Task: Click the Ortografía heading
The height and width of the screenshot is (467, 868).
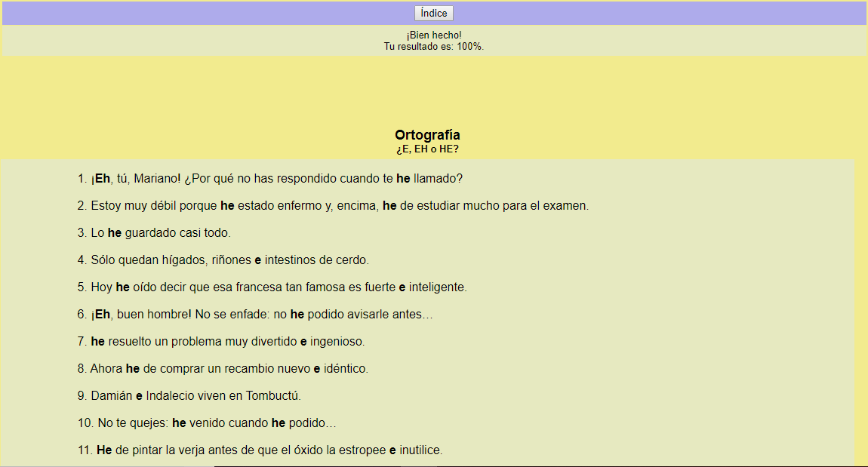Action: pyautogui.click(x=426, y=135)
